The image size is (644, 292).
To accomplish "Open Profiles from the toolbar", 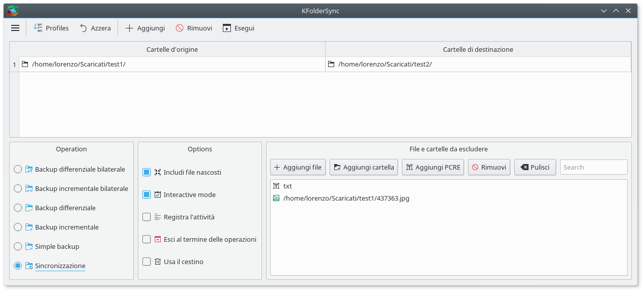I will click(x=51, y=28).
